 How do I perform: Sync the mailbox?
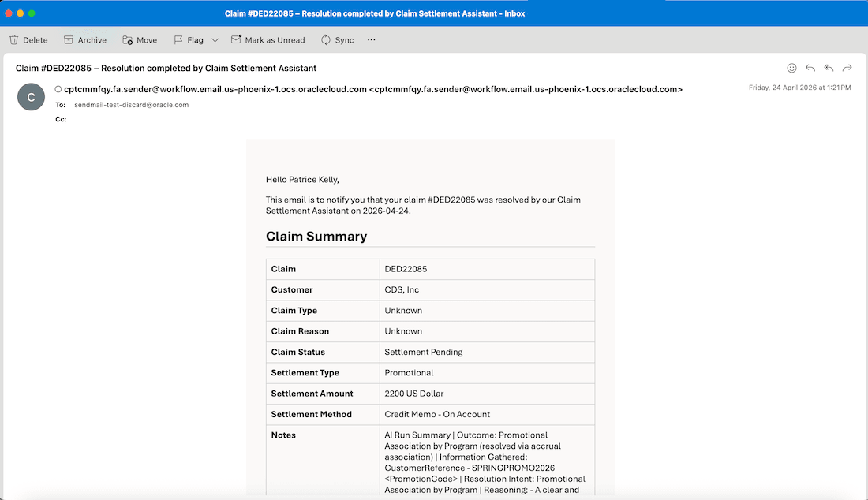pyautogui.click(x=337, y=39)
